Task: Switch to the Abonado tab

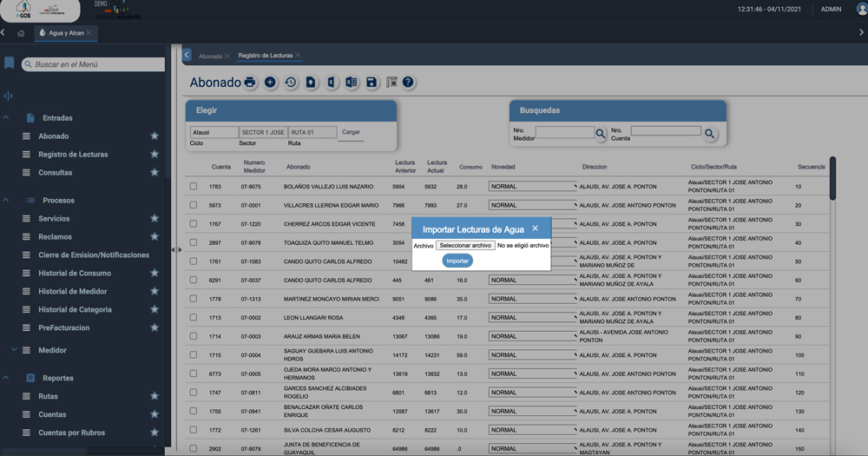Action: tap(210, 56)
